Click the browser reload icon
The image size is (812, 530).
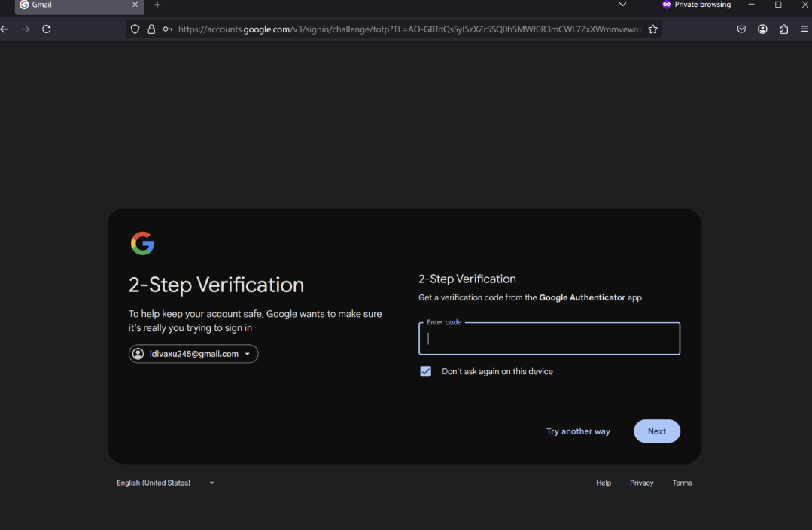pos(47,29)
